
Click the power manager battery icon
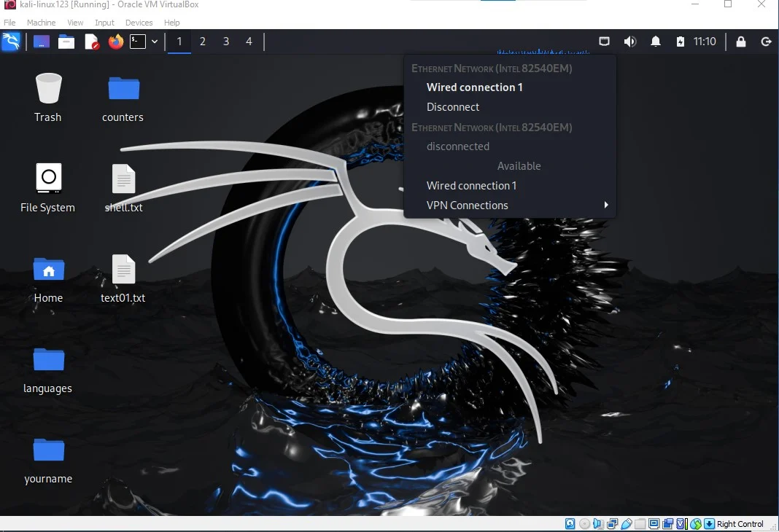(680, 42)
